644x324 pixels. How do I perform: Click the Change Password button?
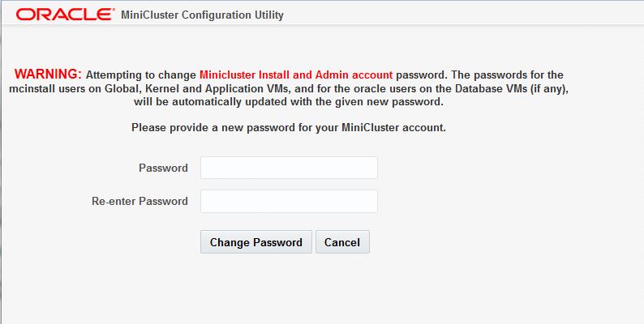(255, 242)
